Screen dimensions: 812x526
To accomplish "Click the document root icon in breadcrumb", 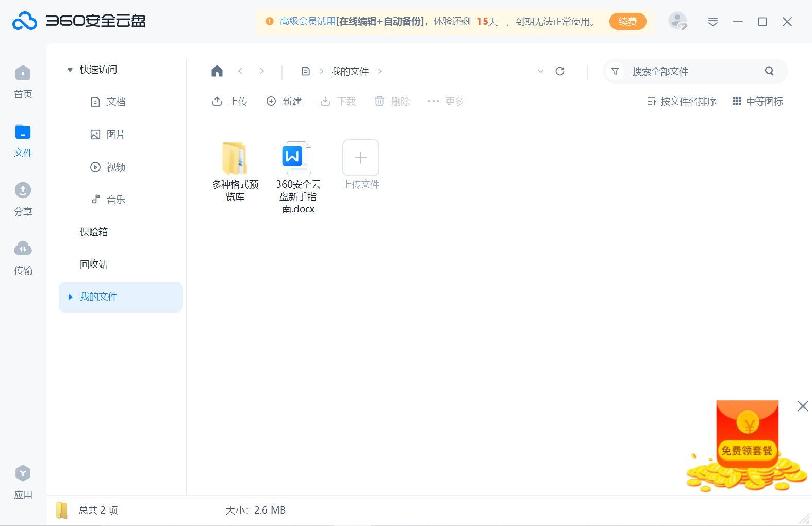I will coord(306,71).
